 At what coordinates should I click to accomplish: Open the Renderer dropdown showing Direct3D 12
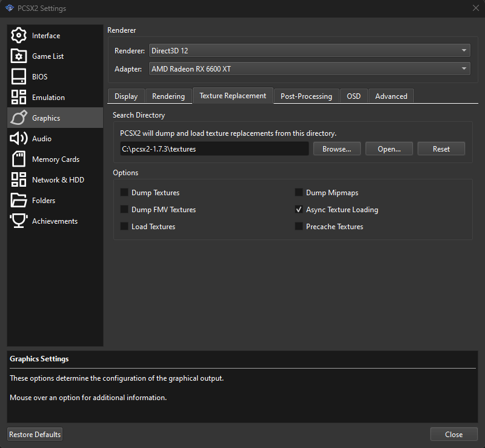pos(310,50)
